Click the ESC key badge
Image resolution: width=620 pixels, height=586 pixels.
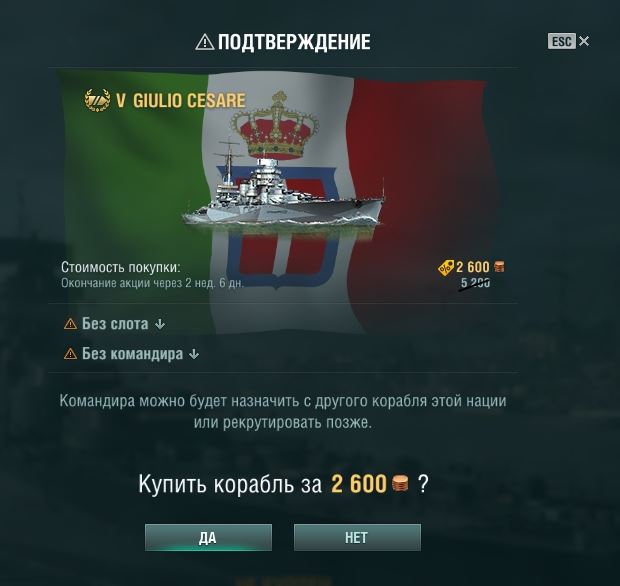561,41
